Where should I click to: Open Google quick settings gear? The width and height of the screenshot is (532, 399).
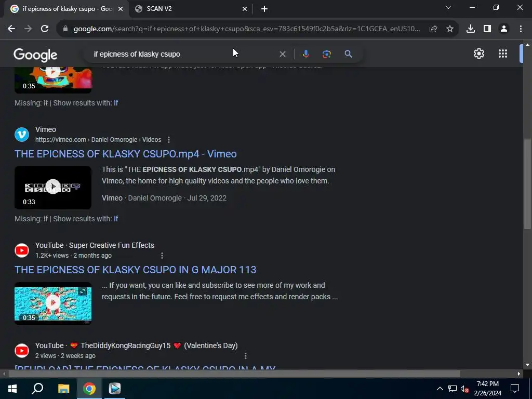click(x=478, y=54)
